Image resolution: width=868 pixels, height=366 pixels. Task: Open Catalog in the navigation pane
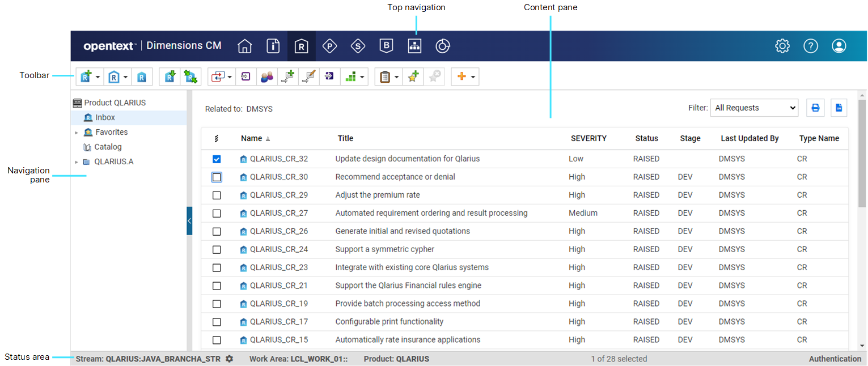point(108,147)
